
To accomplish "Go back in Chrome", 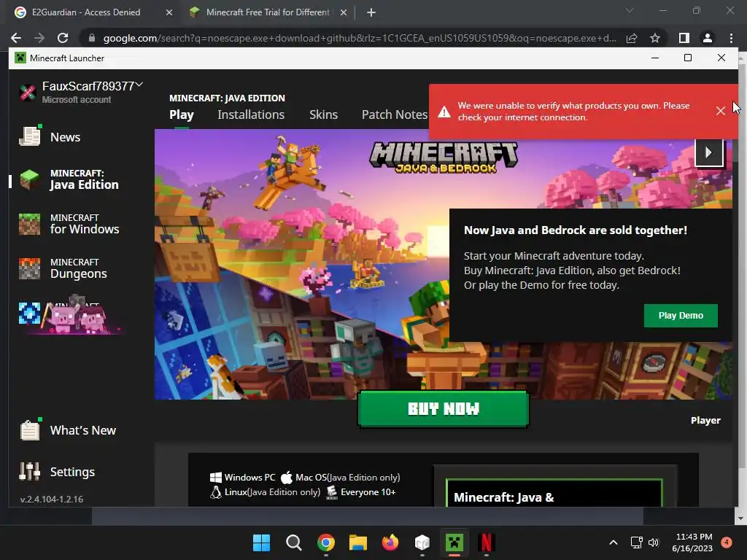I will [16, 38].
